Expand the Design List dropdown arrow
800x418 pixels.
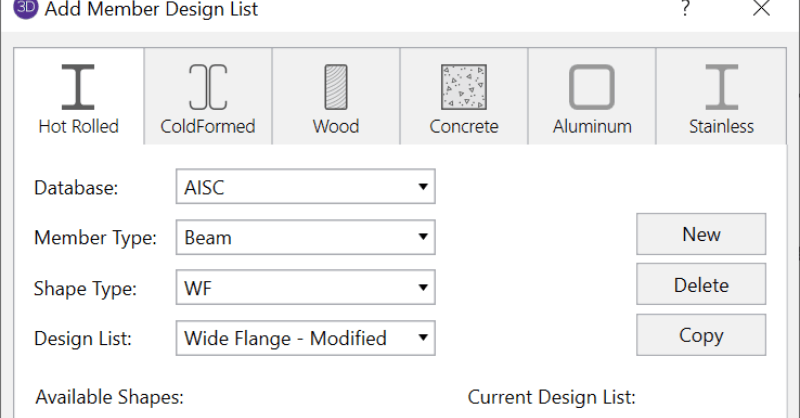423,338
